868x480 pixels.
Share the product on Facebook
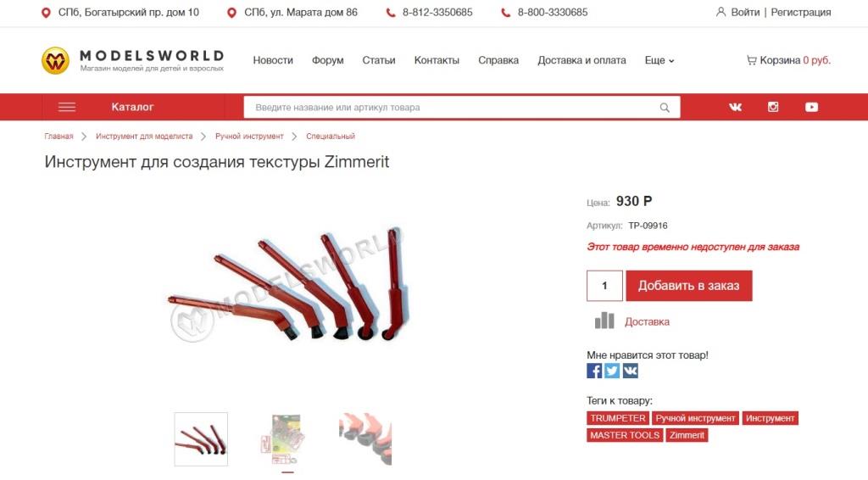coord(594,371)
